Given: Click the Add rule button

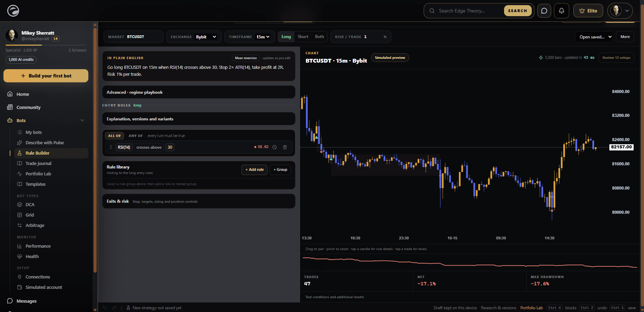Looking at the screenshot, I should point(255,169).
